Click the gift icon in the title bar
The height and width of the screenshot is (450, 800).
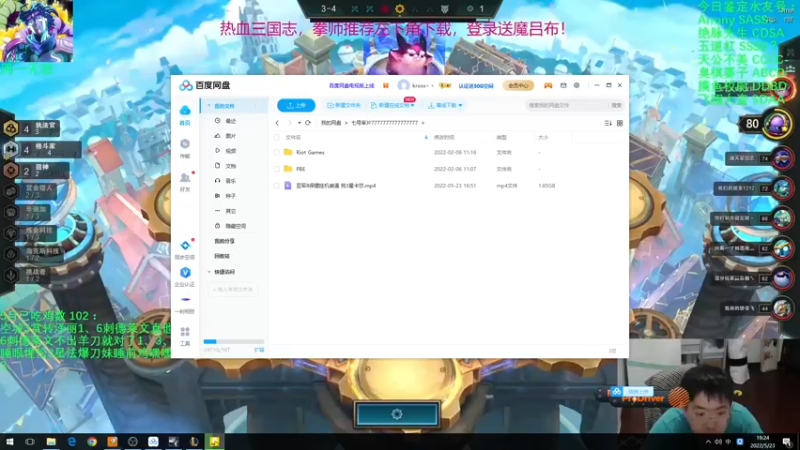(386, 86)
